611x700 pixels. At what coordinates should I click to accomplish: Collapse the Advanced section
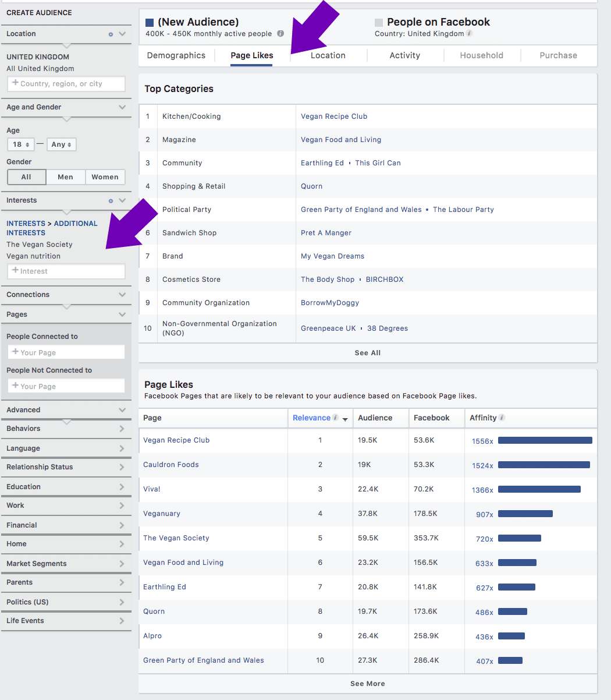(x=122, y=410)
